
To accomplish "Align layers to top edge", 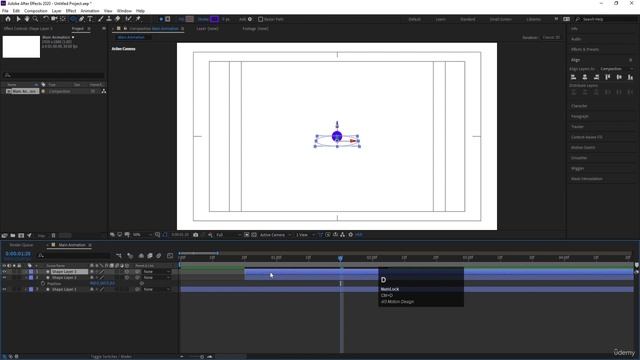I will [x=608, y=77].
